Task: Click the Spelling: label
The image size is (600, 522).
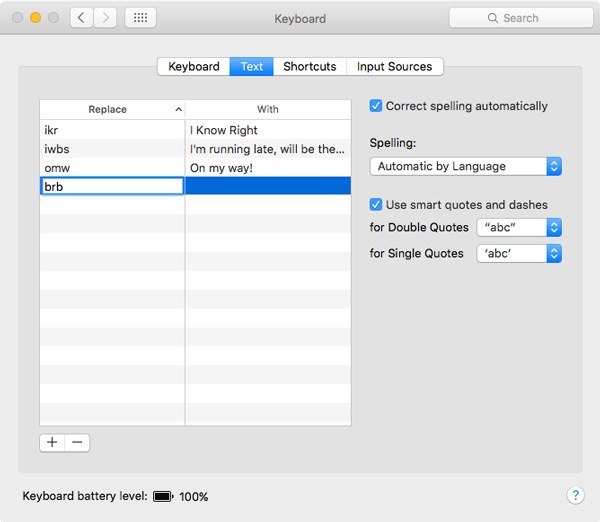Action: [393, 143]
